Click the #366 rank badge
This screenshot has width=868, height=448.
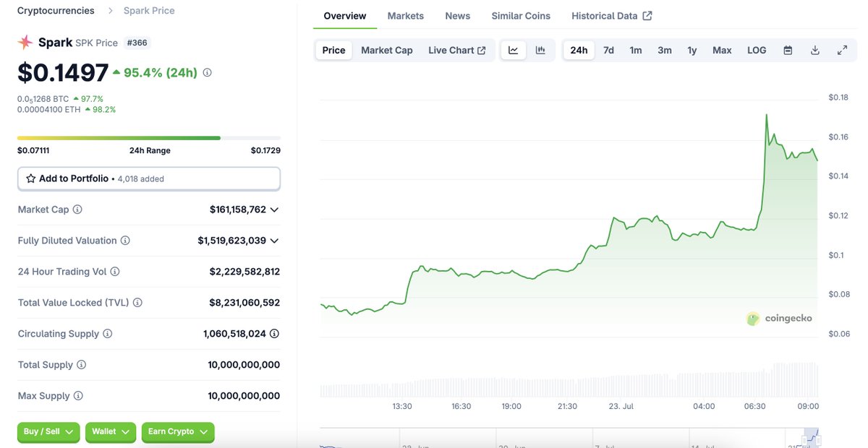[x=137, y=43]
